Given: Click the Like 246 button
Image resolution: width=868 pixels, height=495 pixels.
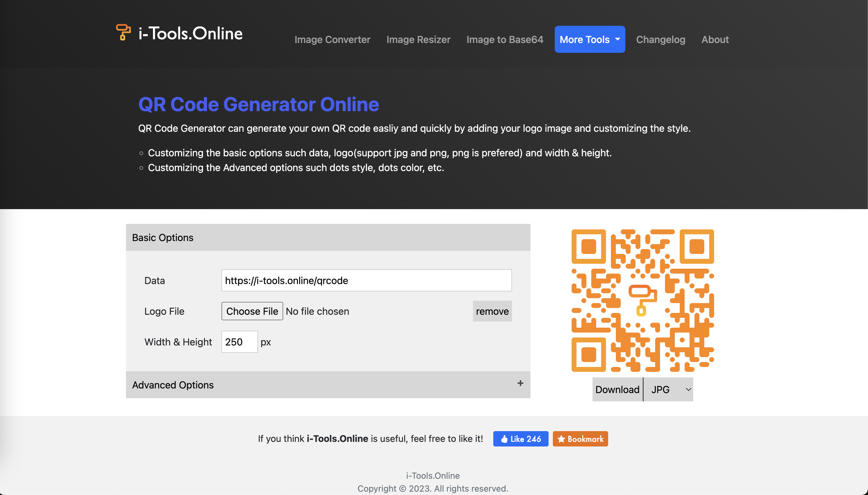Looking at the screenshot, I should 521,439.
